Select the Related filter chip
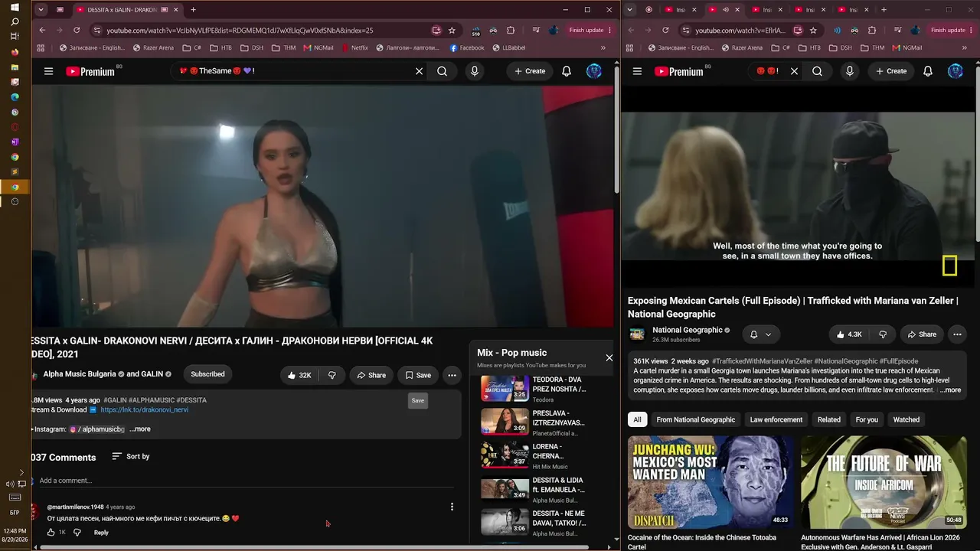 [828, 419]
